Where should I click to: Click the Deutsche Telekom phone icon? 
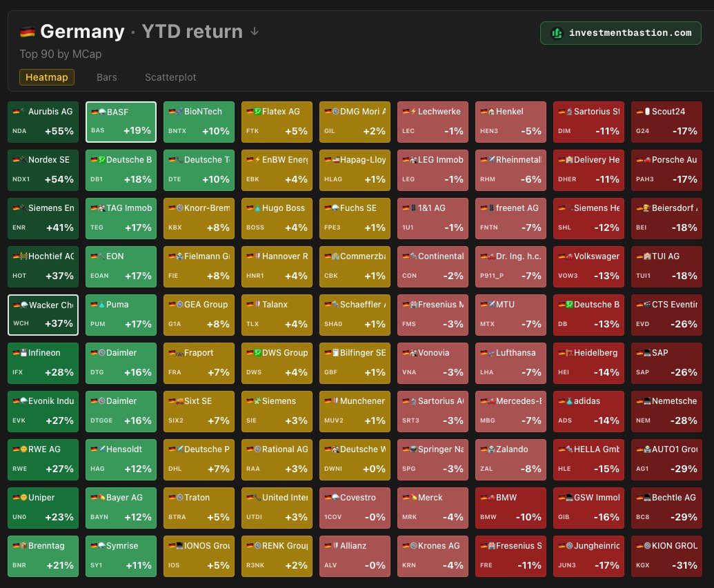(x=180, y=160)
